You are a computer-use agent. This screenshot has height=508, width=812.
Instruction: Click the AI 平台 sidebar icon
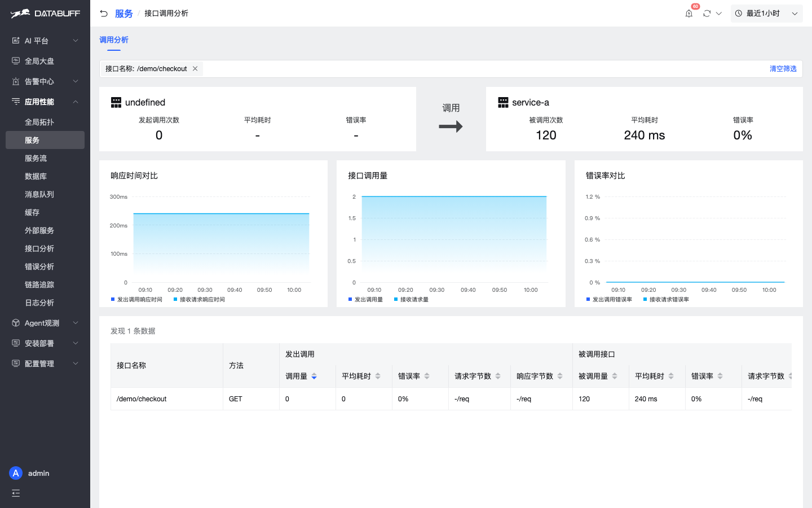(16, 41)
